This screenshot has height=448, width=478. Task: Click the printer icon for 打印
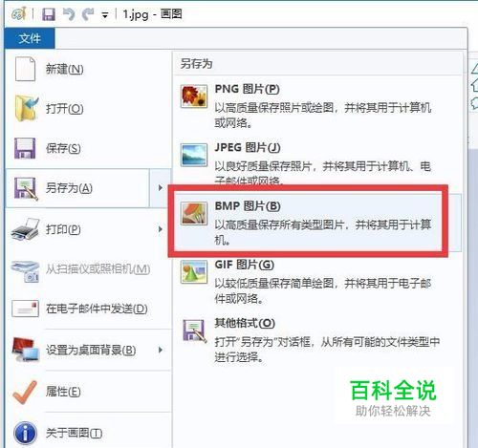point(25,229)
